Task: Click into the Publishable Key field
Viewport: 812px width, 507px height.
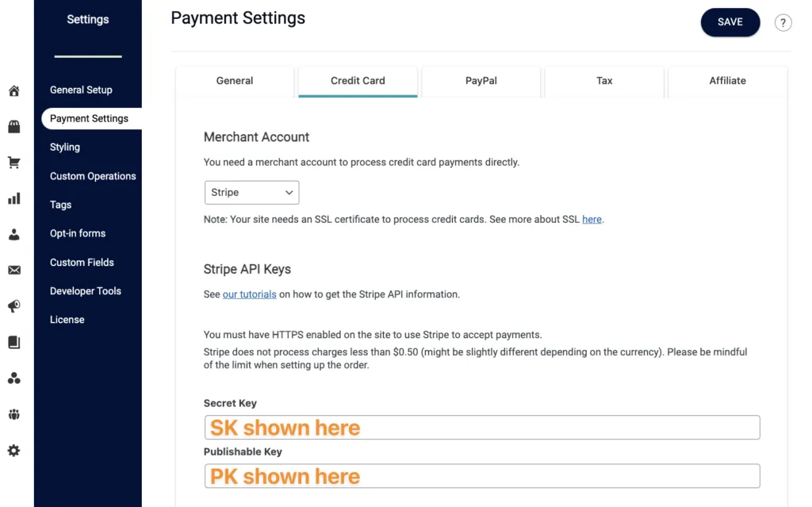Action: [x=481, y=476]
